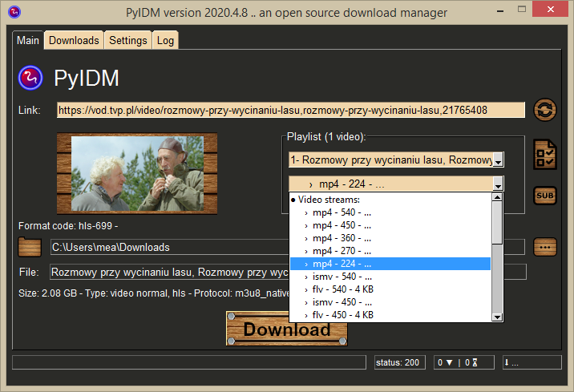Click the refresh link icon beside URL
The height and width of the screenshot is (392, 574).
(x=544, y=110)
